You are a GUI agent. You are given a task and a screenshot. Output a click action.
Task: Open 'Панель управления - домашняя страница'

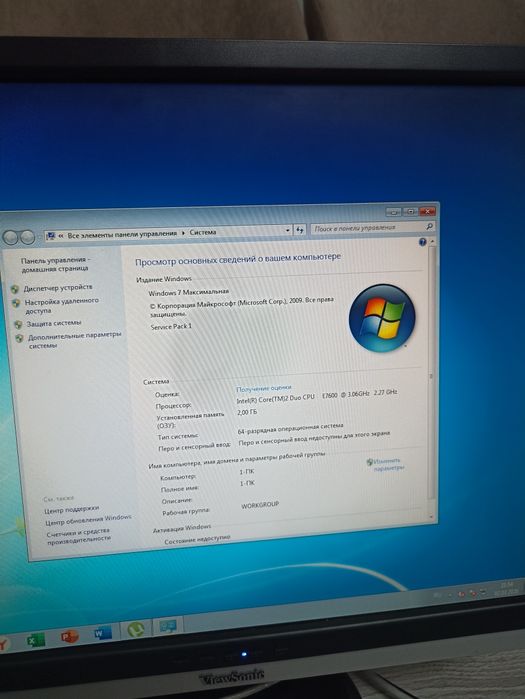click(x=55, y=264)
